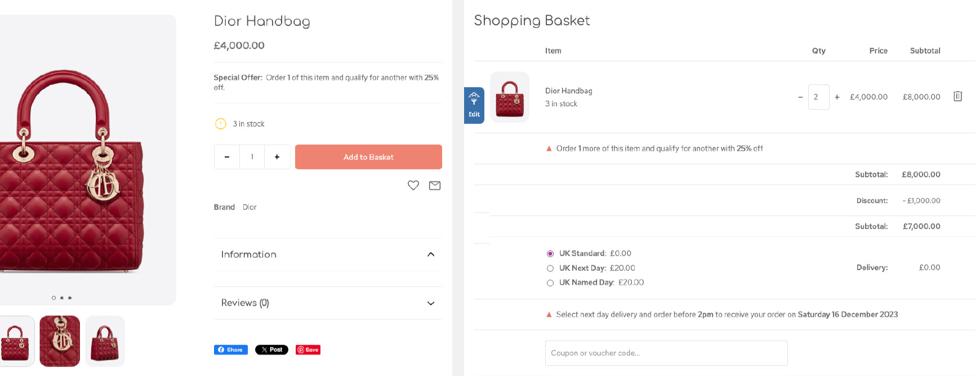Add to Basket button
980x376 pixels.
tap(368, 157)
